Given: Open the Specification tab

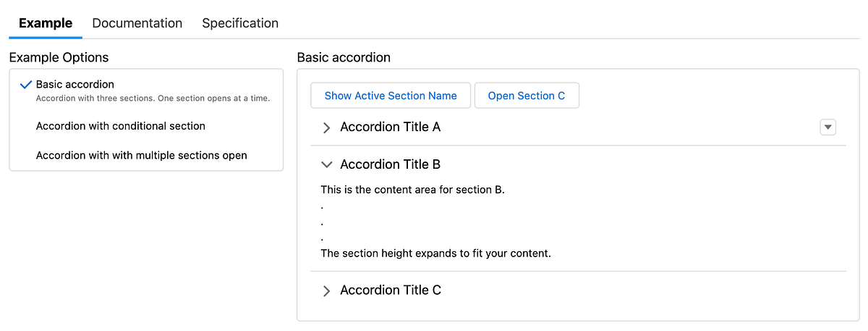Looking at the screenshot, I should (x=240, y=23).
